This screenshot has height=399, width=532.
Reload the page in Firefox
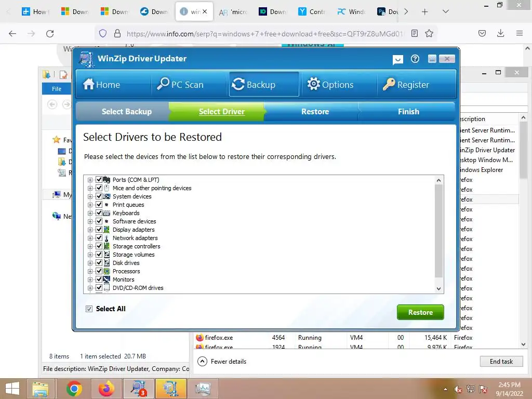pyautogui.click(x=50, y=33)
